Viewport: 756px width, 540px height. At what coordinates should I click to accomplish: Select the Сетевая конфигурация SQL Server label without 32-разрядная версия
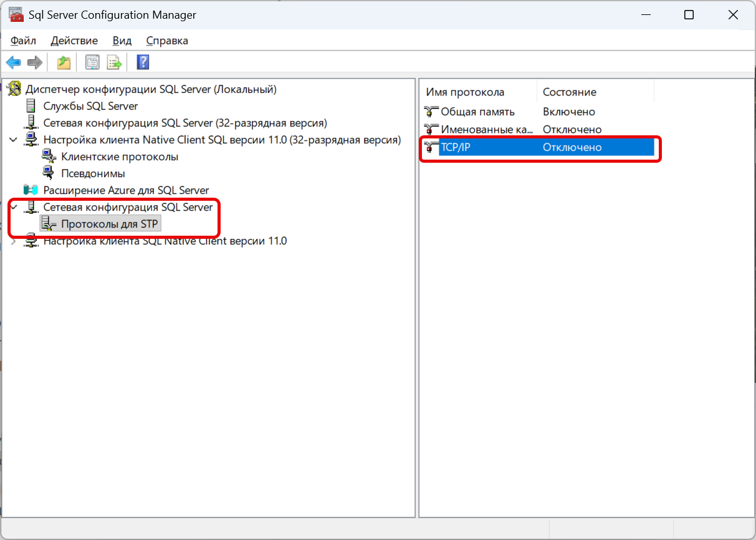point(128,207)
